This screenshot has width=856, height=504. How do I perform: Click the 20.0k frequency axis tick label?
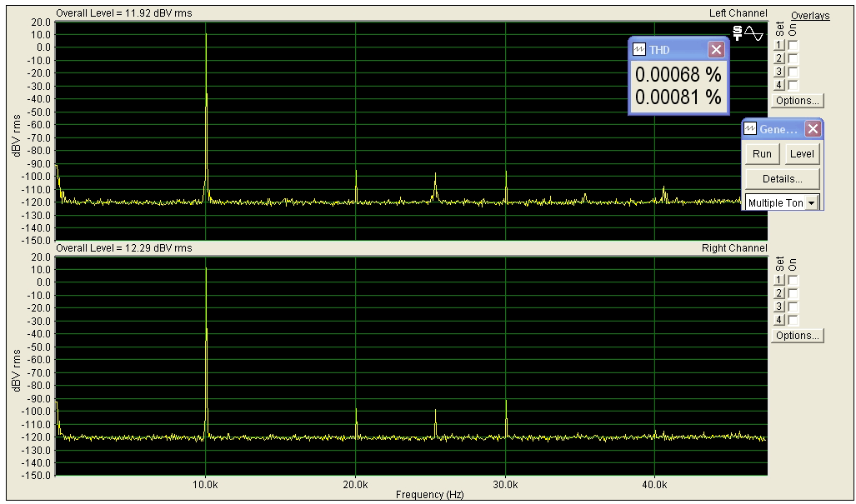[355, 484]
